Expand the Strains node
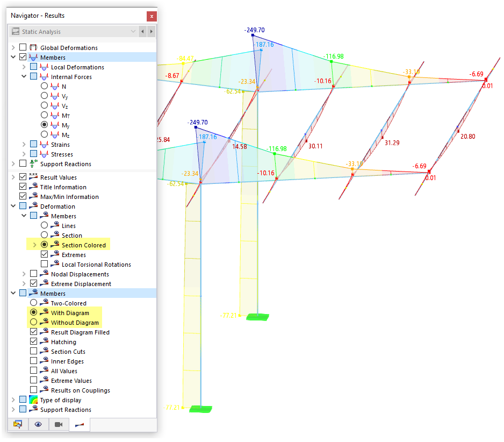Viewport: 504px width, 442px height. click(24, 144)
